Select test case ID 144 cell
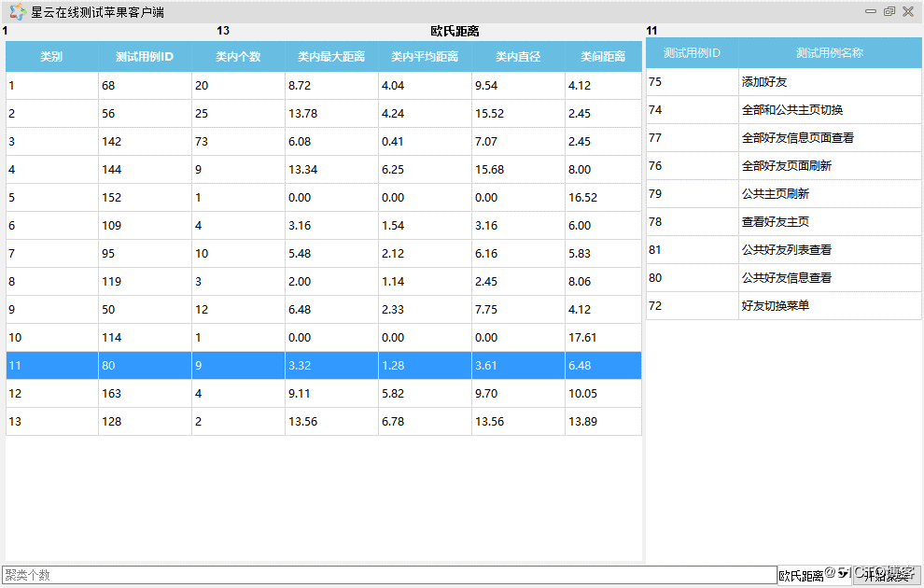This screenshot has width=924, height=588. click(145, 170)
